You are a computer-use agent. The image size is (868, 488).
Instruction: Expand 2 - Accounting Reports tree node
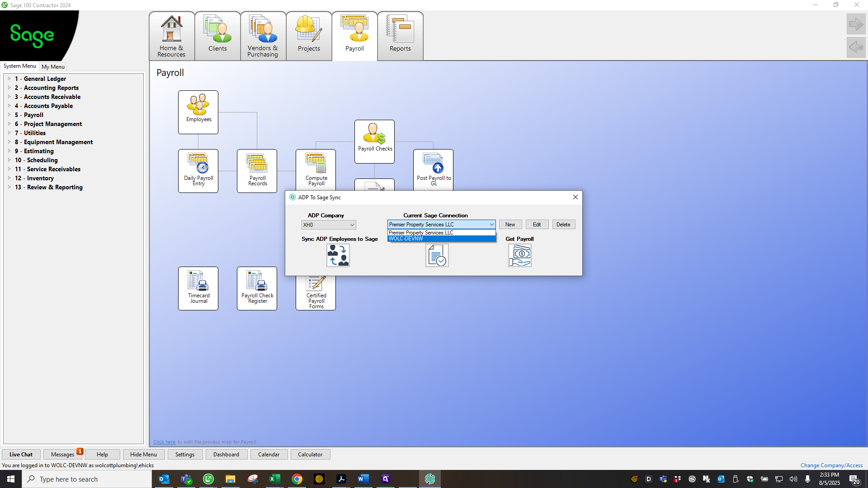pos(9,88)
